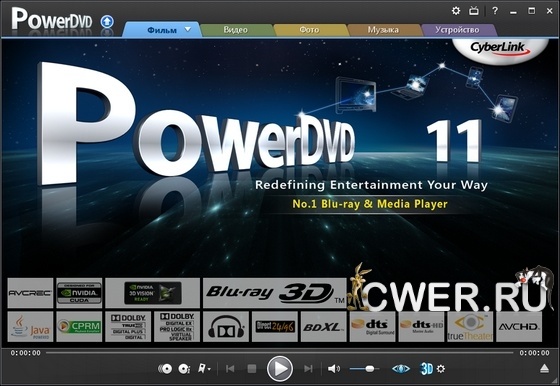The height and width of the screenshot is (386, 560).
Task: Toggle 3D playback mode
Action: 426,369
